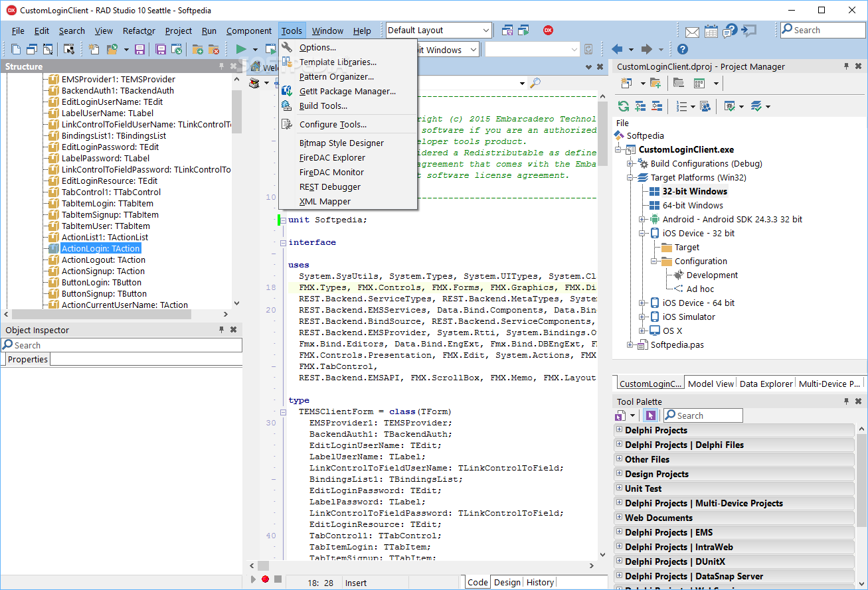This screenshot has height=590, width=868.
Task: Expand the iOS Simulator node
Action: [x=642, y=317]
